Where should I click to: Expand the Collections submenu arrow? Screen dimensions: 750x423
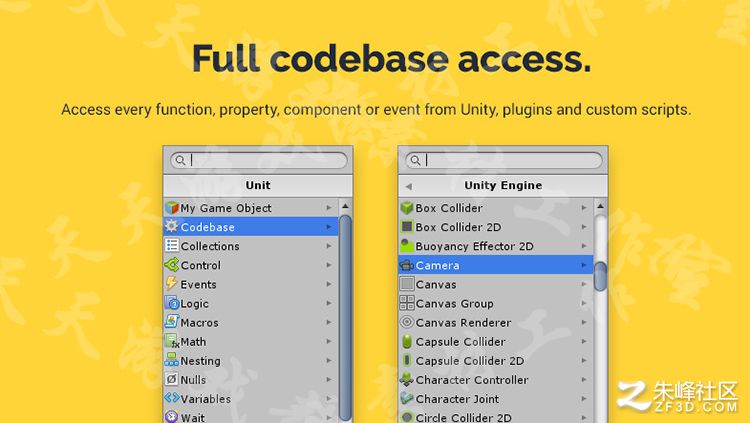point(329,246)
